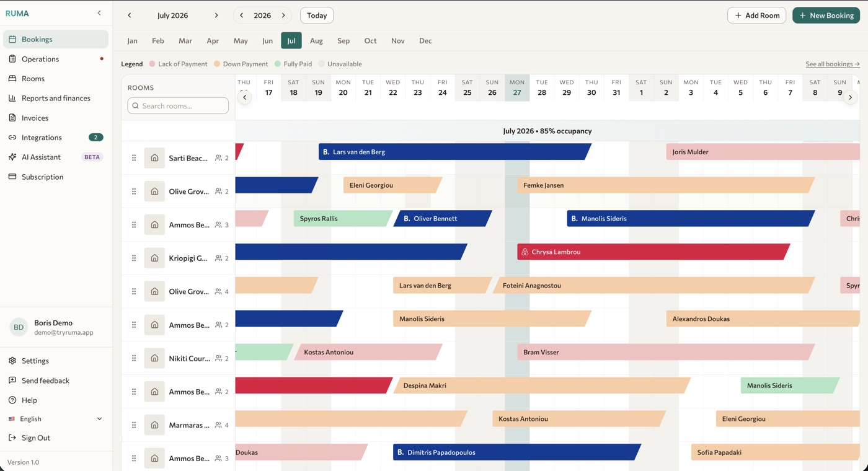The width and height of the screenshot is (868, 471).
Task: Click the Invoices document icon
Action: tap(12, 118)
